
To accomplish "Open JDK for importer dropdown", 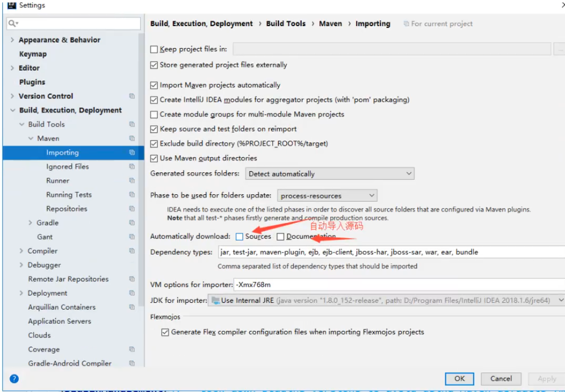I will 386,300.
